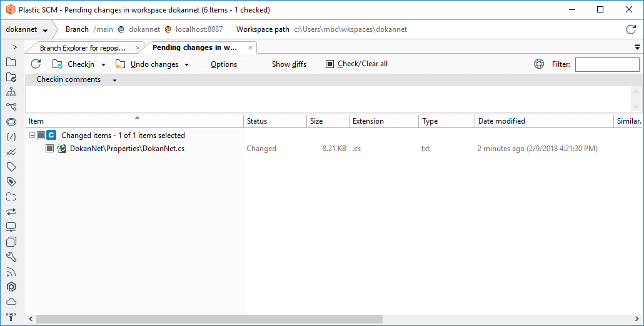Click the lifebuoy help icon near Filter

point(539,64)
